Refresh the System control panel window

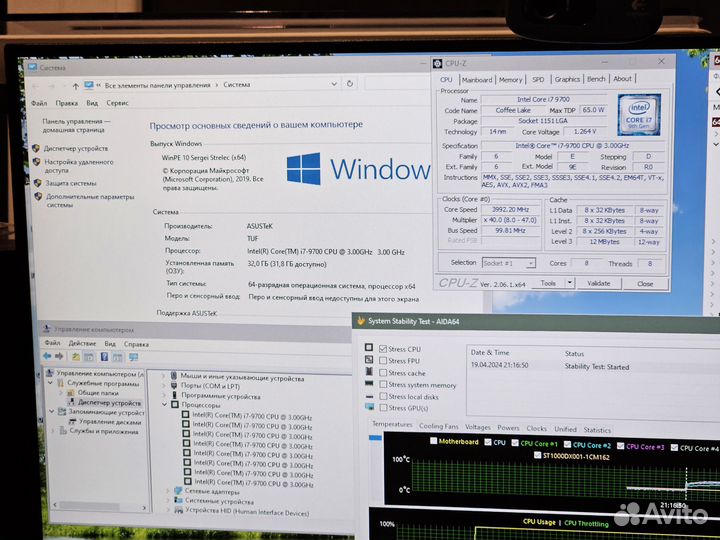click(x=350, y=84)
